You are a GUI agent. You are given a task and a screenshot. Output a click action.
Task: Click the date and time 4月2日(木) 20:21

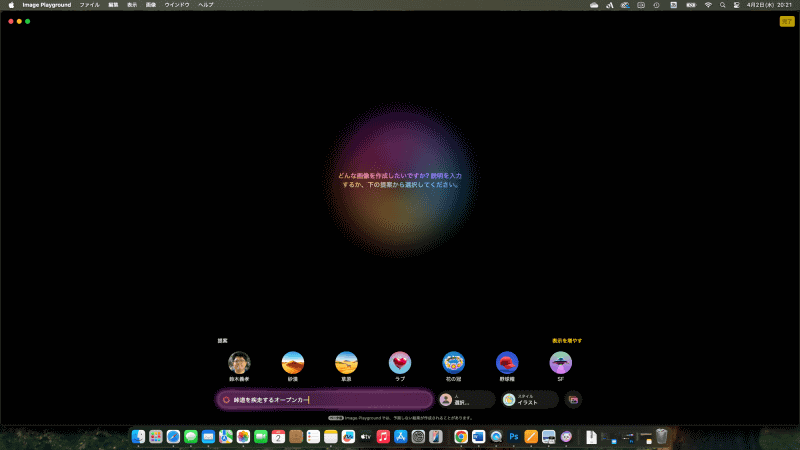[769, 5]
